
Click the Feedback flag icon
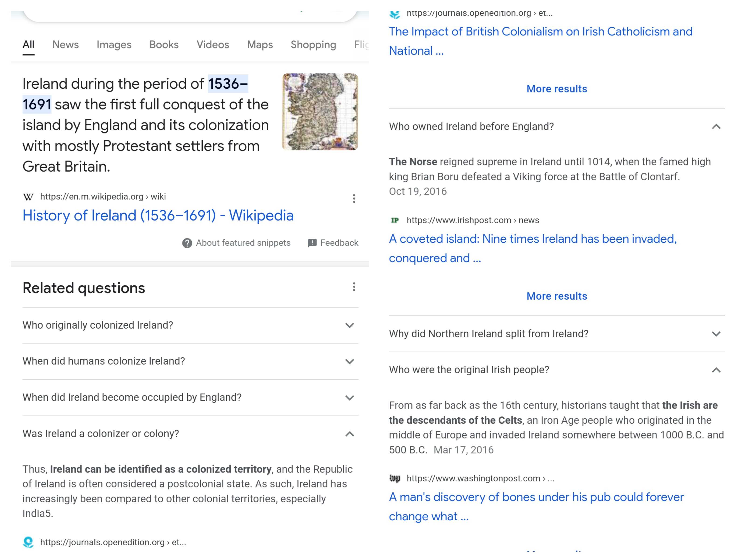coord(312,243)
